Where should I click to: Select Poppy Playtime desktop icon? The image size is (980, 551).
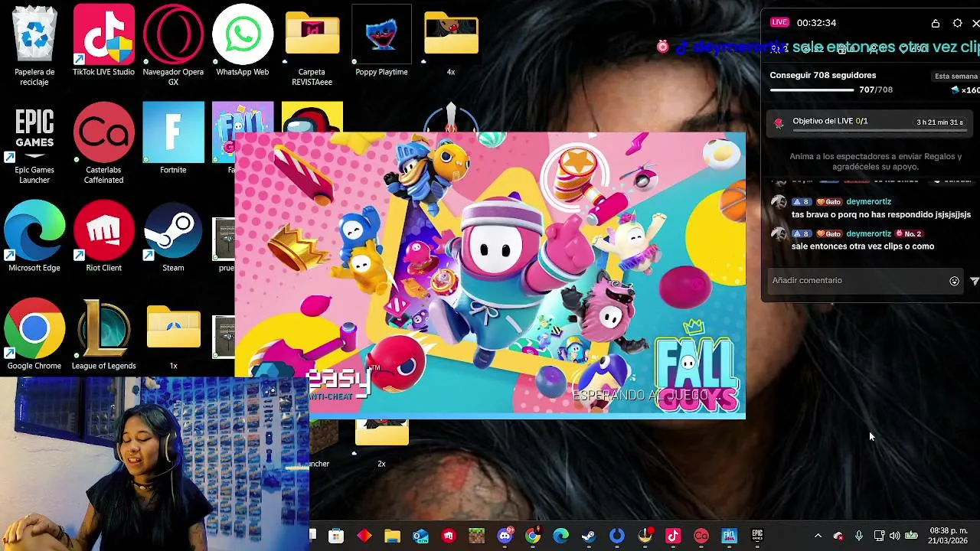pos(381,40)
